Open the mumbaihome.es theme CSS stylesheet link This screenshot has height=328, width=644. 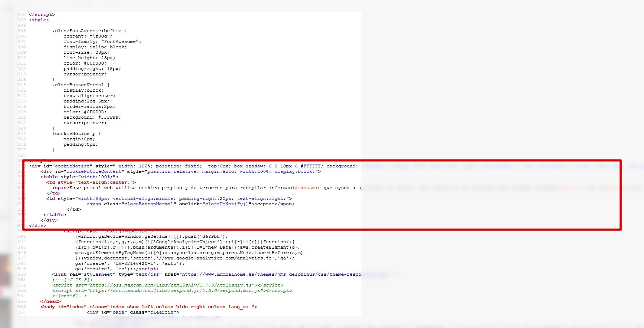(271, 274)
